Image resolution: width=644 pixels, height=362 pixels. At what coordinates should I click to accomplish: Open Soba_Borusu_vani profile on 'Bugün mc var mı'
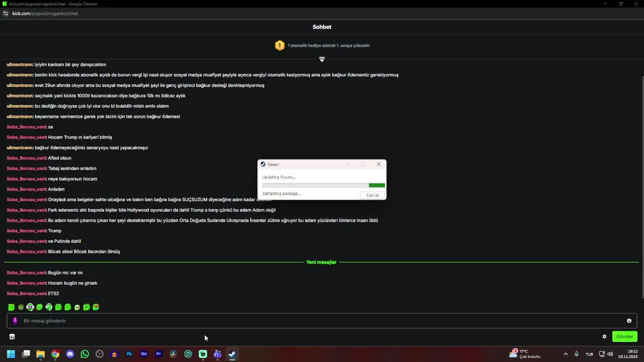(26, 273)
